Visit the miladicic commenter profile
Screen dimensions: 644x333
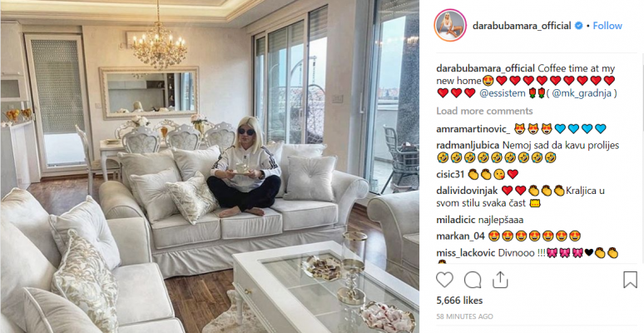[x=454, y=220]
